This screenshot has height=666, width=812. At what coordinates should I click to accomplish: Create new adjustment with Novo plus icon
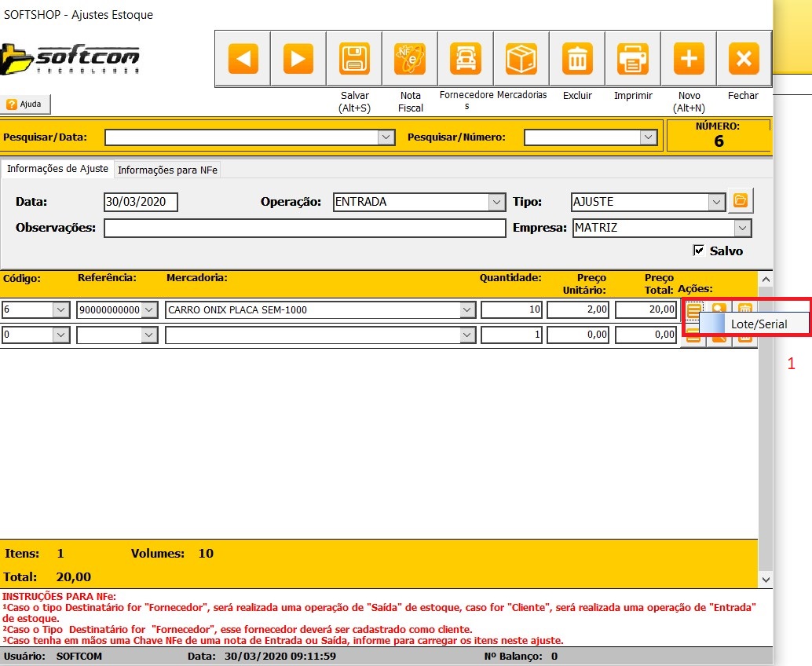(689, 59)
